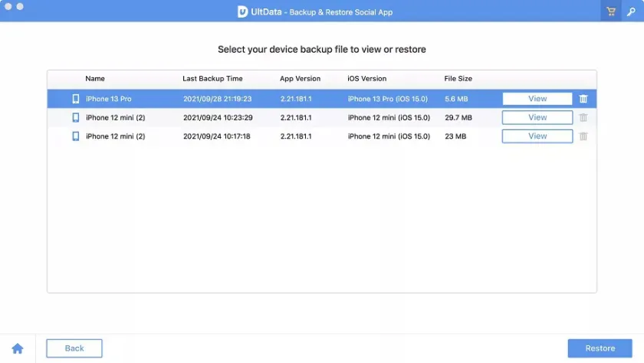Click the iOS Version column header
Viewport: 644px width, 363px height.
tap(367, 79)
